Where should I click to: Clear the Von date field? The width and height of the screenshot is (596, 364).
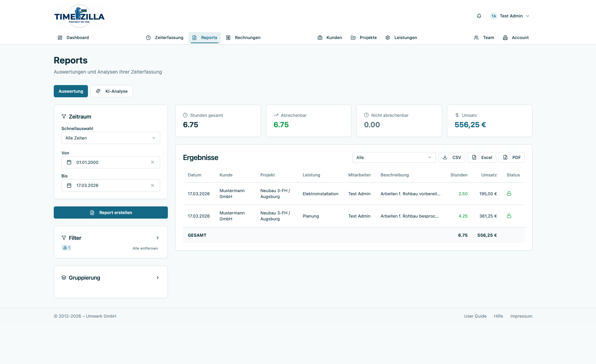(x=152, y=162)
